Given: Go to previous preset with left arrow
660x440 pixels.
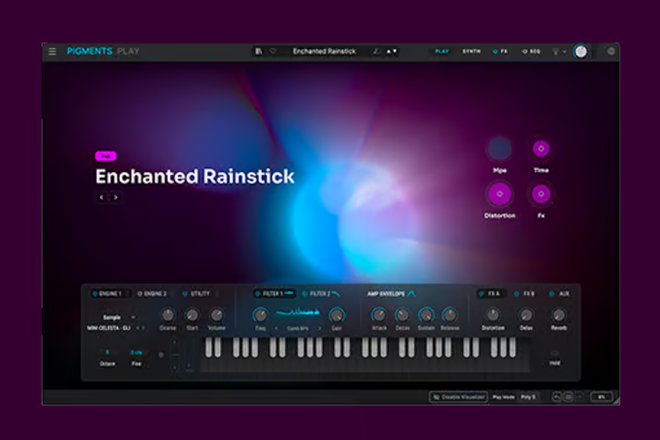Looking at the screenshot, I should [x=101, y=197].
